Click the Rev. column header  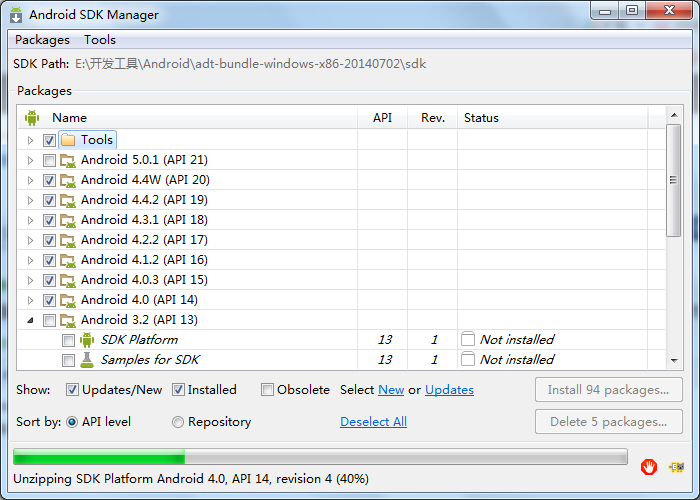(x=433, y=118)
